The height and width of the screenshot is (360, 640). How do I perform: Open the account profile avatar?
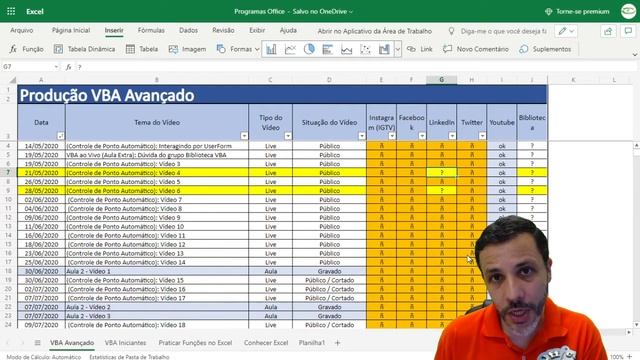tap(629, 11)
